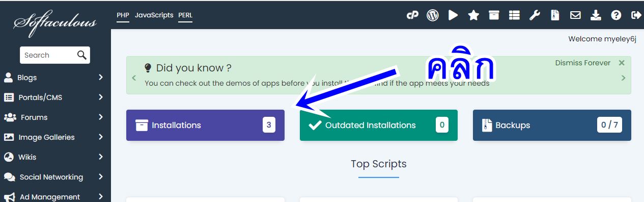
Task: Click the Forums people icon
Action: coord(10,117)
